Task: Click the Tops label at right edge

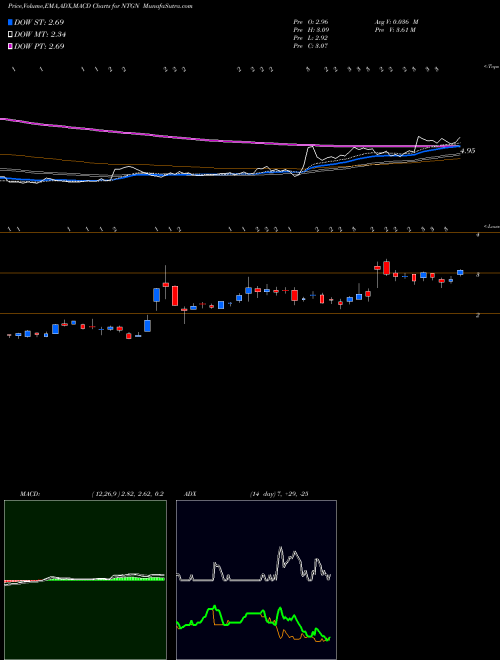Action: click(x=492, y=67)
